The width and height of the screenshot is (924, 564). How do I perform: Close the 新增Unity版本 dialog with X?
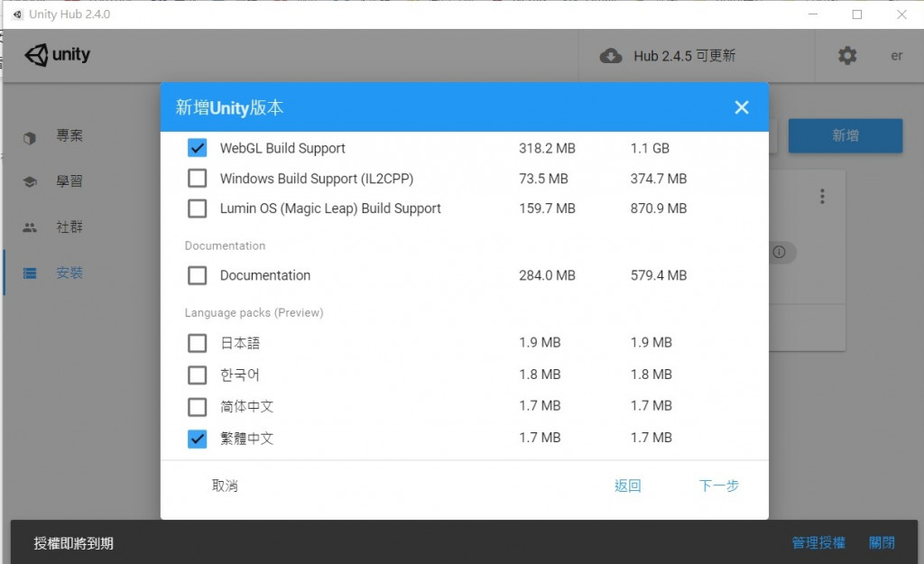742,107
